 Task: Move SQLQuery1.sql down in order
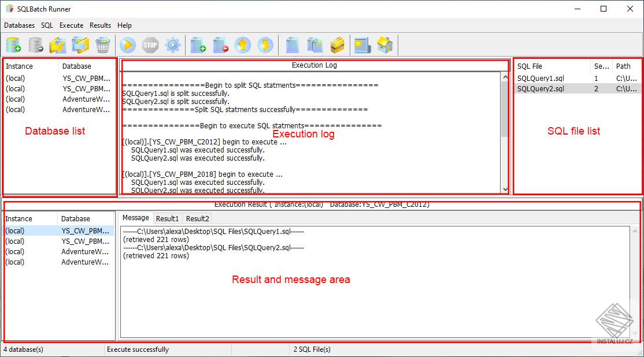(265, 45)
